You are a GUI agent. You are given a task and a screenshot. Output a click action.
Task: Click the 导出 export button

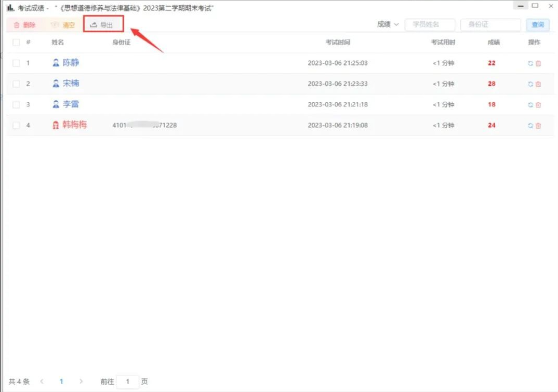[103, 24]
